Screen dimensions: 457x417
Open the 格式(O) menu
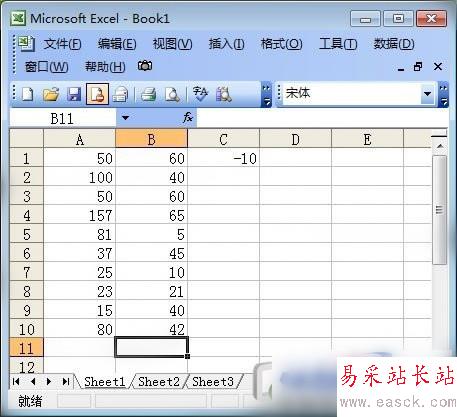[282, 44]
